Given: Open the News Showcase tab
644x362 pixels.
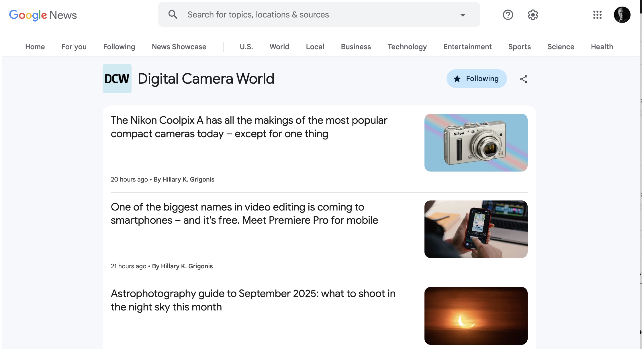Looking at the screenshot, I should 179,47.
